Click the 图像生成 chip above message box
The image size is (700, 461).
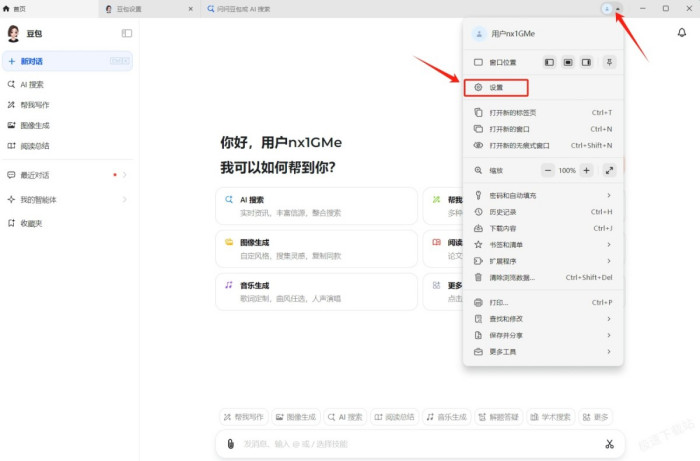coord(296,417)
